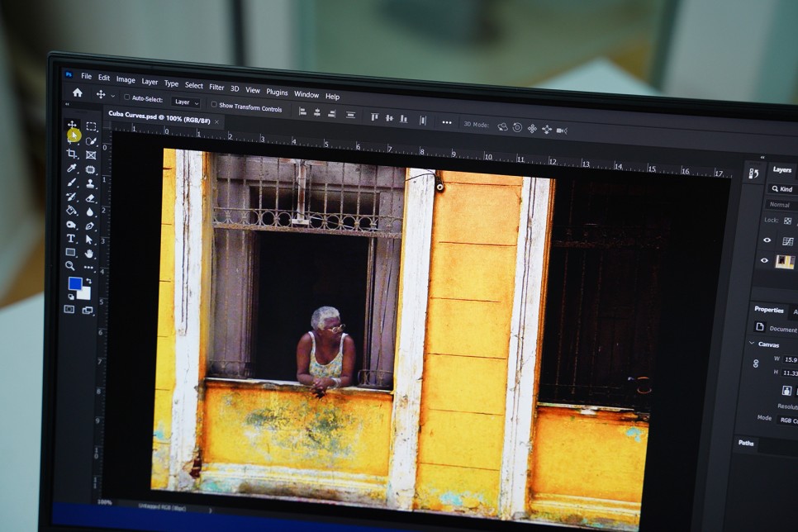
Task: Click Align left edges button
Action: click(302, 112)
